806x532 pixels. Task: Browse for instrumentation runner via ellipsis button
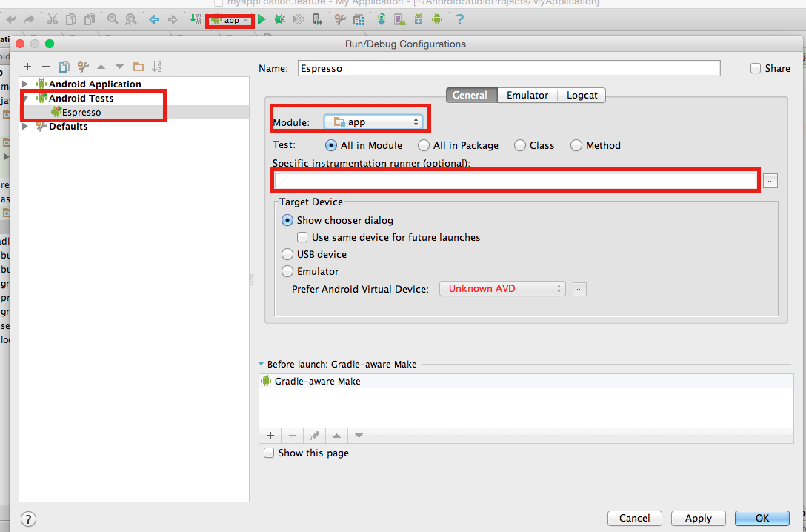click(x=770, y=181)
